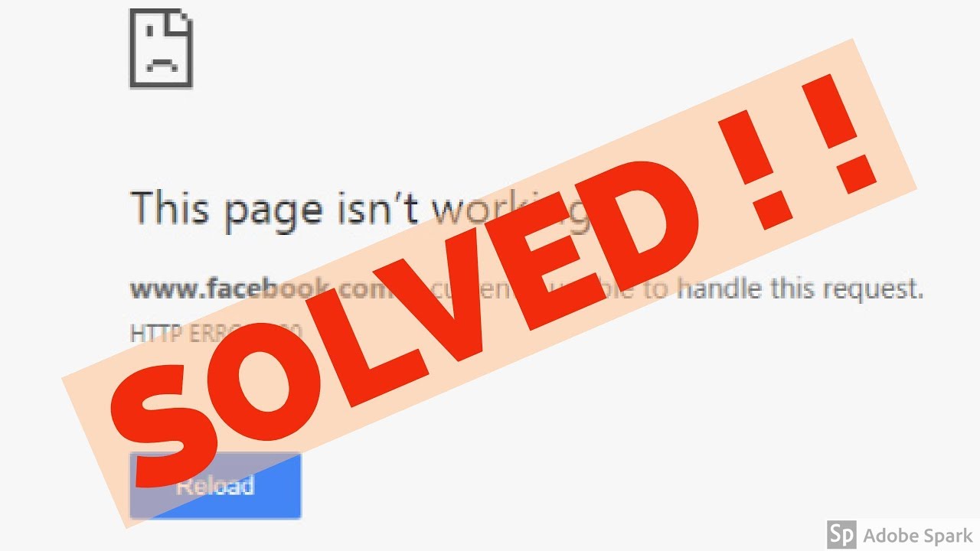Image resolution: width=980 pixels, height=551 pixels.
Task: Click the word 'isn't' in the heading
Action: click(x=373, y=207)
